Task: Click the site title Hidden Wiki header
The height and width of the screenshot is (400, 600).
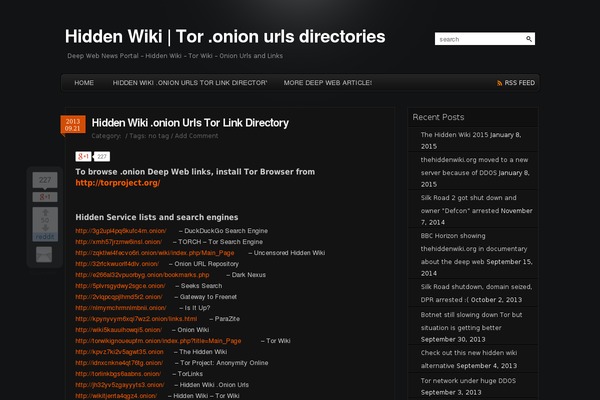Action: [x=225, y=37]
